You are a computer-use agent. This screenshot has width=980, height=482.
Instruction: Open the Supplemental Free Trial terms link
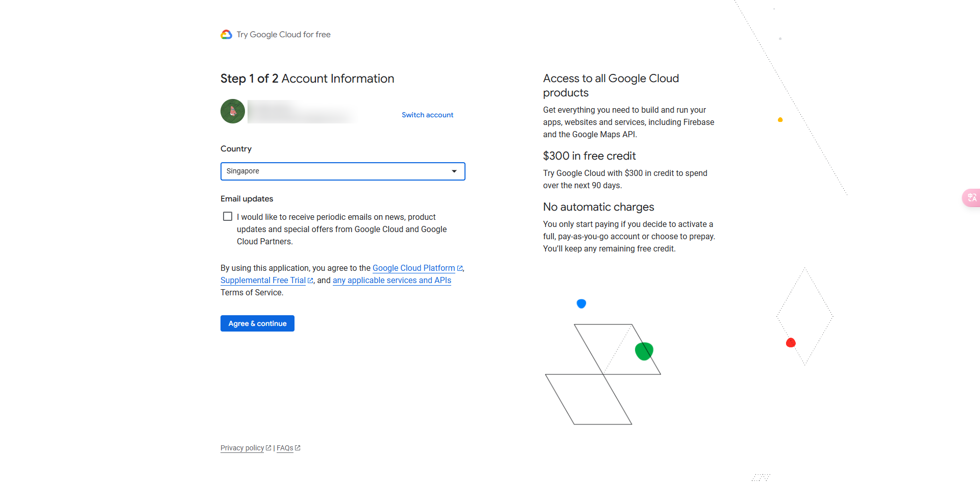tap(263, 281)
